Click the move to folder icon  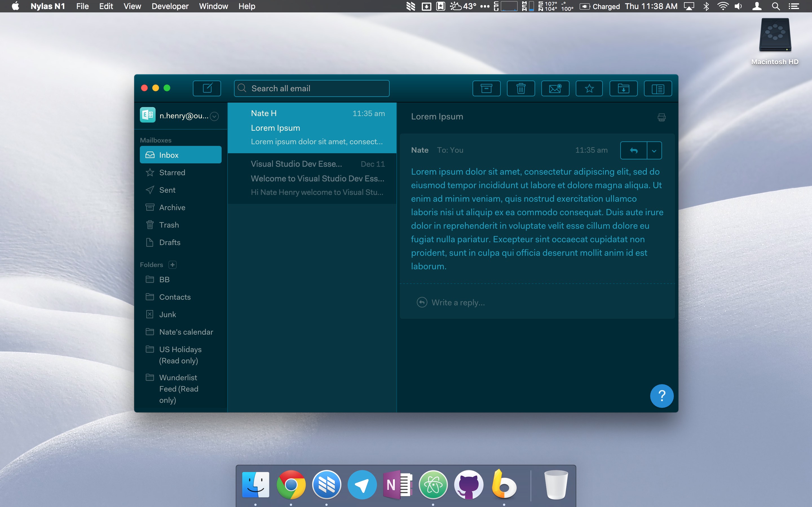(623, 88)
